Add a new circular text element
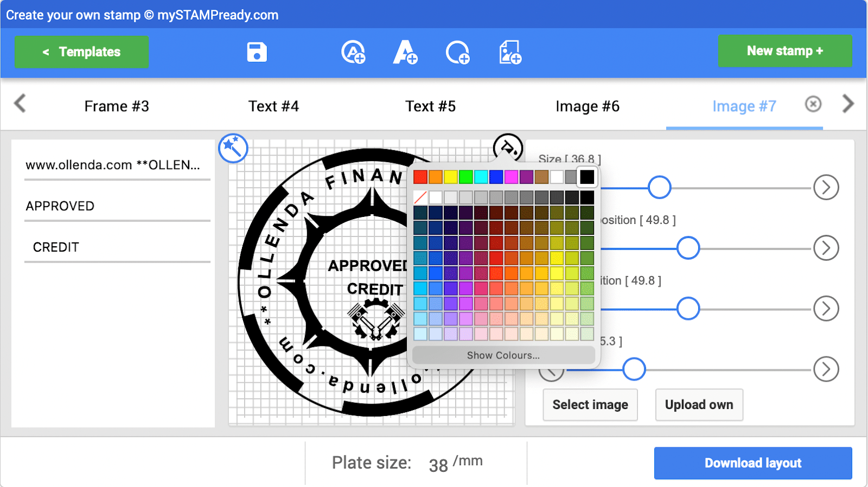This screenshot has height=487, width=868. (x=353, y=52)
